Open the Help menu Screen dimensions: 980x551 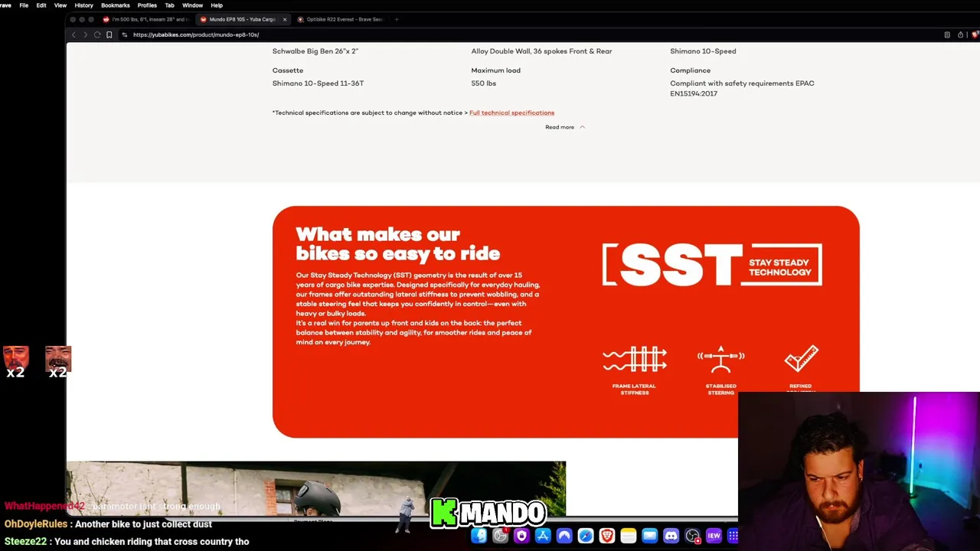tap(217, 5)
